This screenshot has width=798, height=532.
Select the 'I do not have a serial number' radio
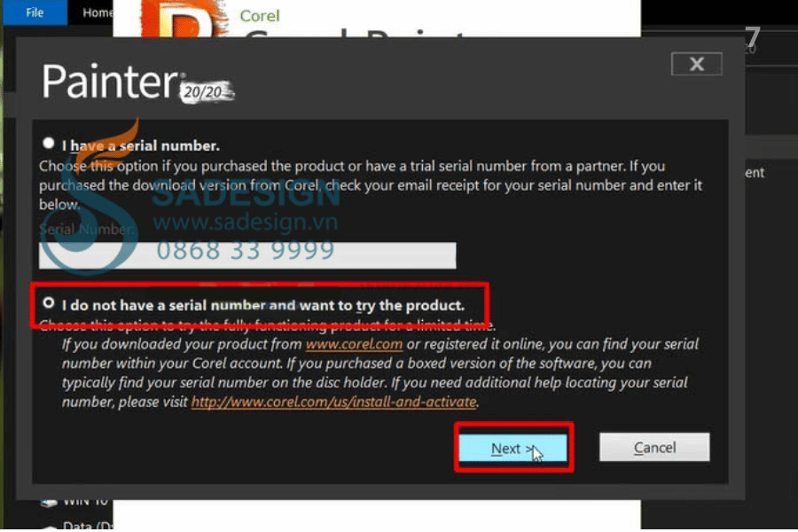tap(49, 303)
